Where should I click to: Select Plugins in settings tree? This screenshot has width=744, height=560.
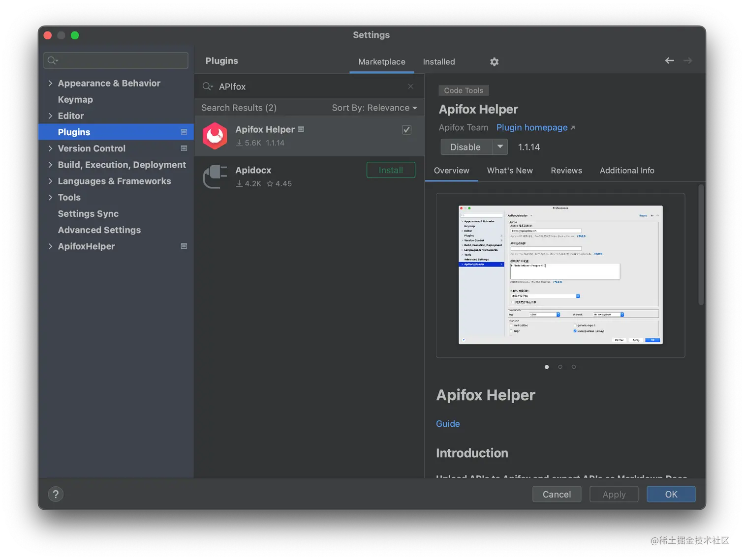point(116,132)
